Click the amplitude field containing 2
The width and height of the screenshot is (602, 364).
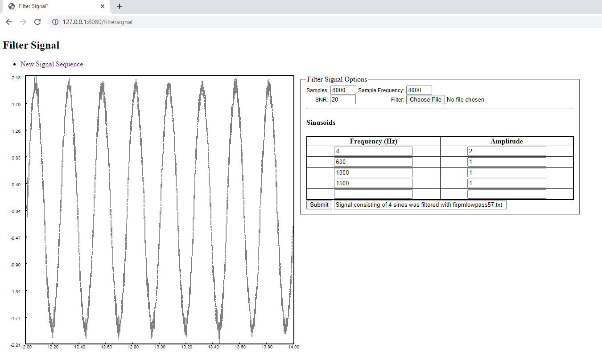click(507, 151)
